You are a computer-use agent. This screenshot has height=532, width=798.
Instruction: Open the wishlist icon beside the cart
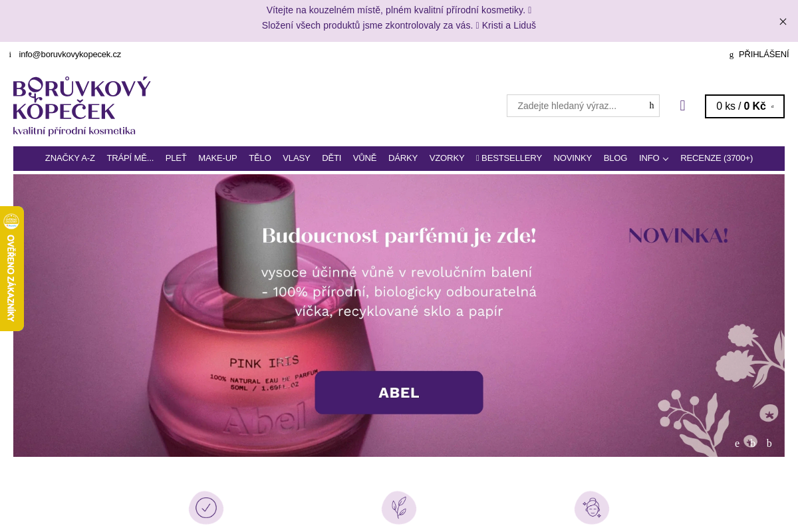(682, 106)
